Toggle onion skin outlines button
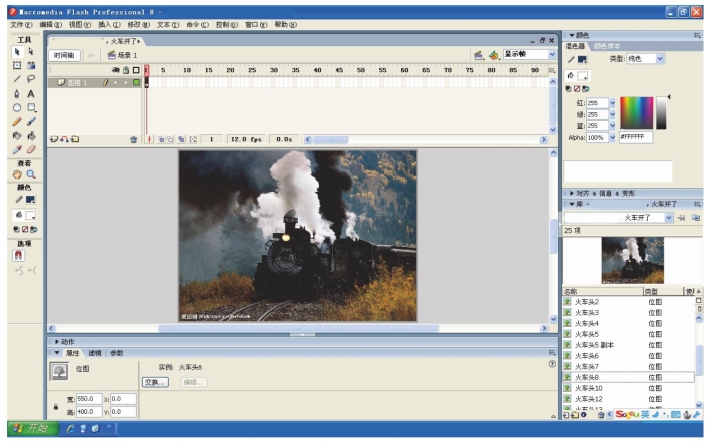Screen dimensions: 722x447 170,139
